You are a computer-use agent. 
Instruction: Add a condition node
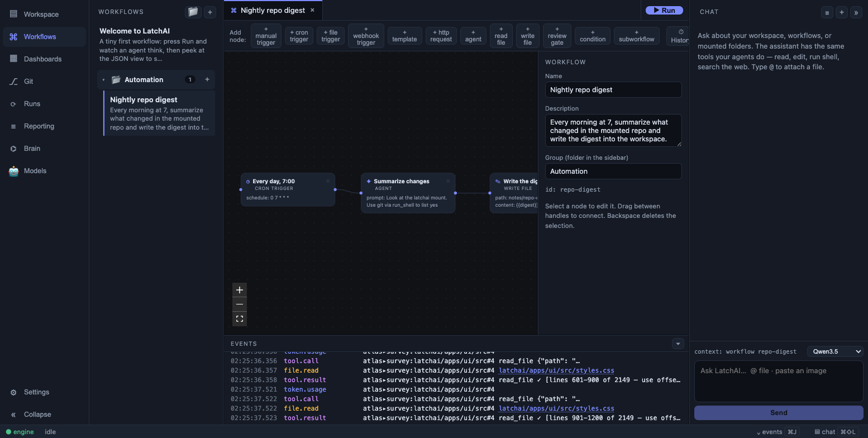(593, 36)
